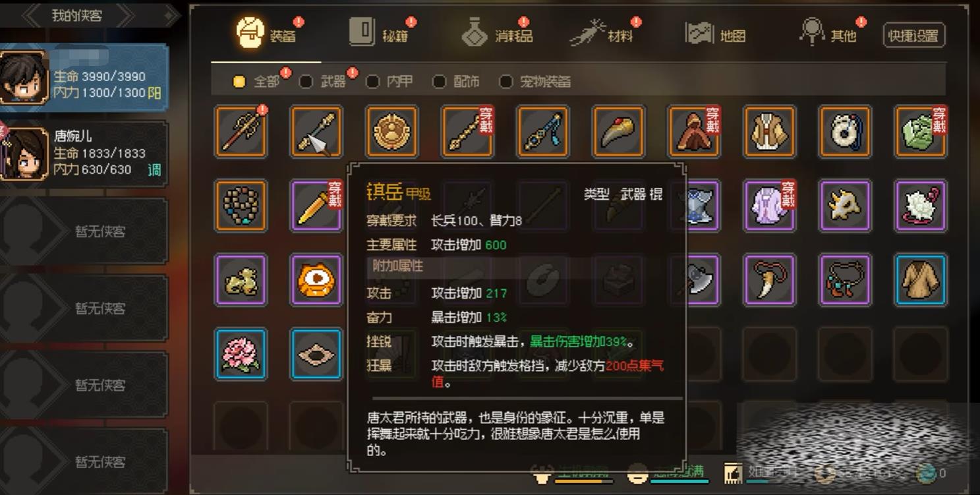Click the 快捷设置 button
Screen dimensions: 980x495
point(914,36)
